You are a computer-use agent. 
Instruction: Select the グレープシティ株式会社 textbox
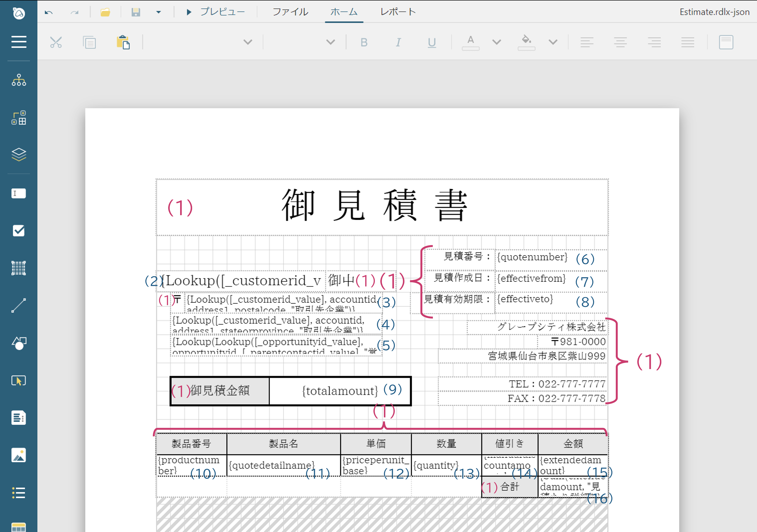[537, 327]
